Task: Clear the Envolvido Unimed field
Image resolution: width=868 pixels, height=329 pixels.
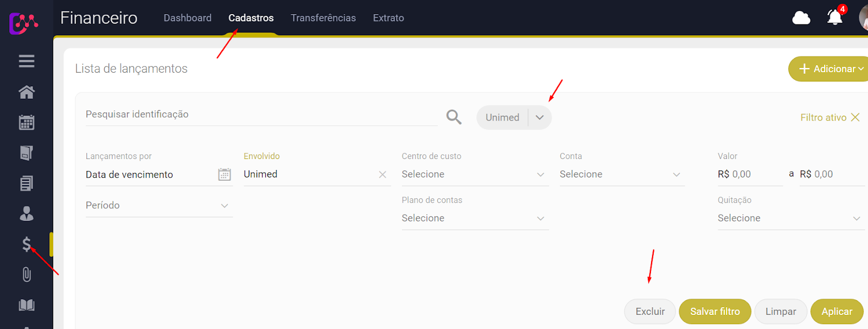Action: (x=382, y=175)
